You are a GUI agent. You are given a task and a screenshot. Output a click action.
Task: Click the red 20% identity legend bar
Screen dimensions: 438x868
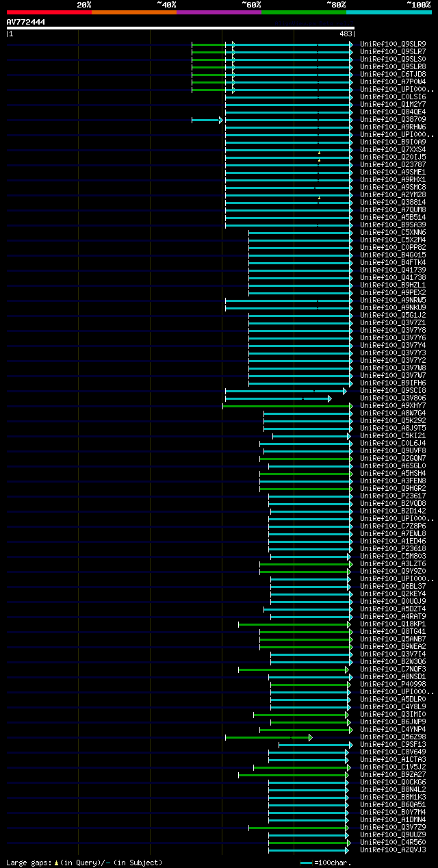point(49,12)
